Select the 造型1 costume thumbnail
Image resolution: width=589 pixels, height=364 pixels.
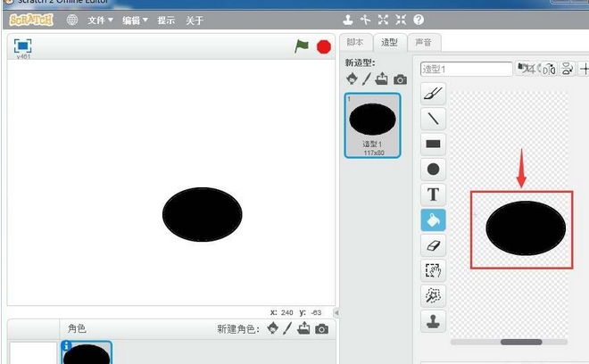coord(372,125)
